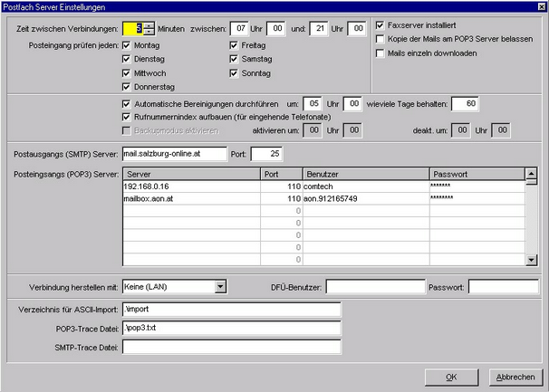Screen dimensions: 549x392
Task: Toggle the Dienstag checkbox
Action: click(x=127, y=59)
